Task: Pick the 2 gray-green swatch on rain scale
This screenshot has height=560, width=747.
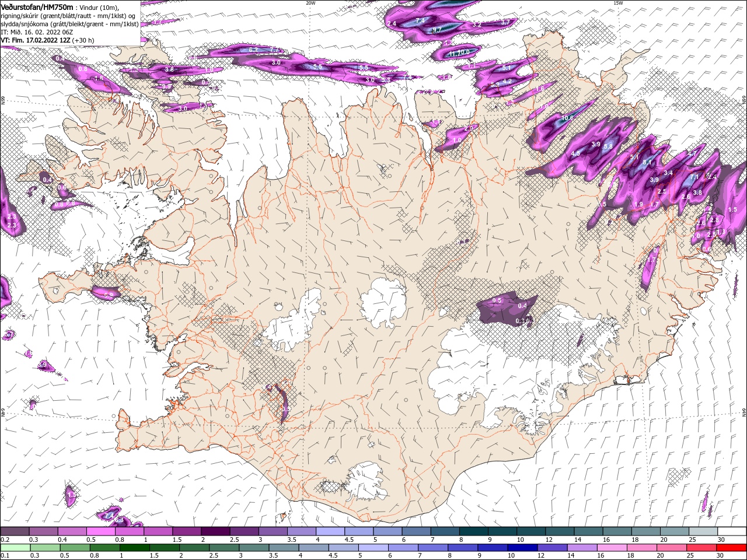Action: coord(194,548)
